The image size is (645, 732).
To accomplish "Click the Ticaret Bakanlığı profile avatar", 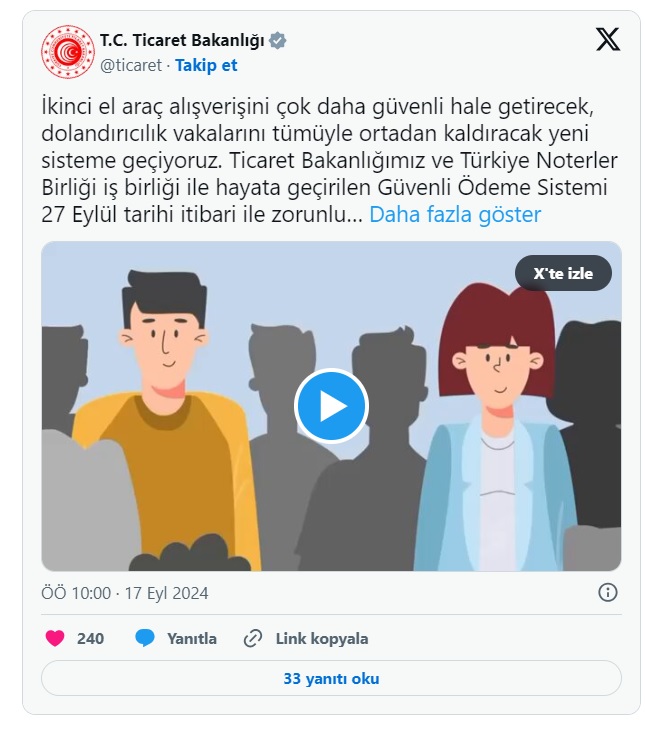I will (x=68, y=51).
